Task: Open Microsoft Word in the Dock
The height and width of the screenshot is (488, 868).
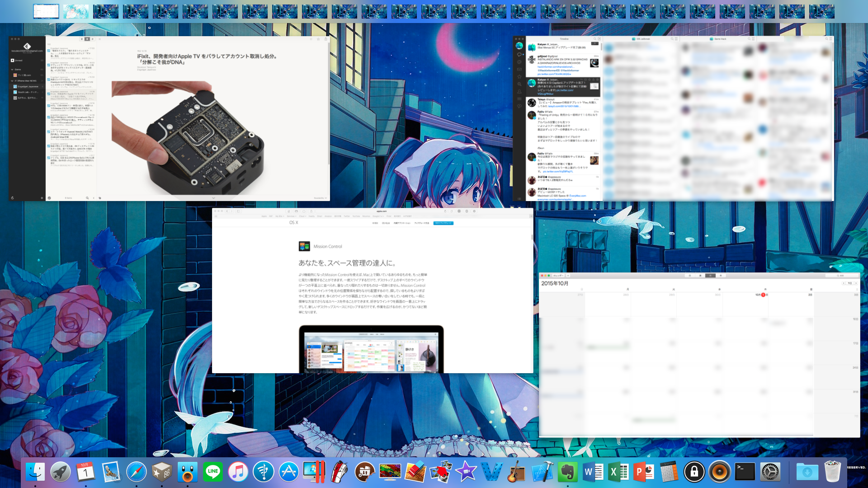Action: pyautogui.click(x=593, y=472)
